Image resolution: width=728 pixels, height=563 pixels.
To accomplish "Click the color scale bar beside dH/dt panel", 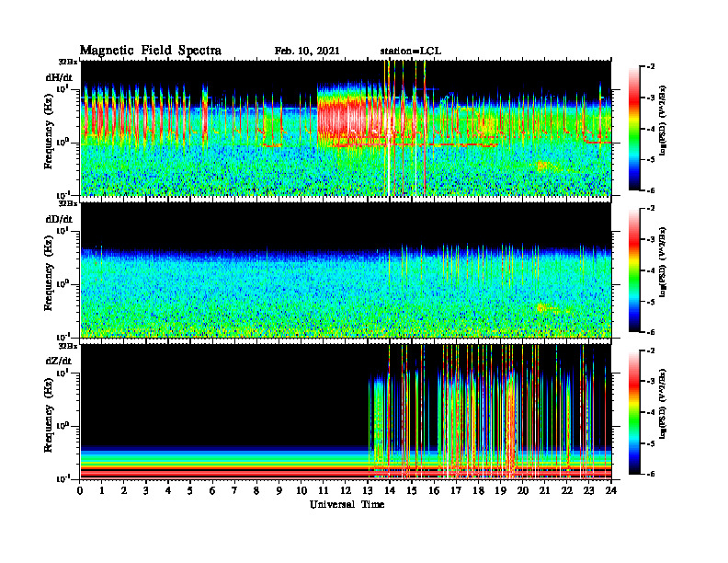I will click(634, 129).
